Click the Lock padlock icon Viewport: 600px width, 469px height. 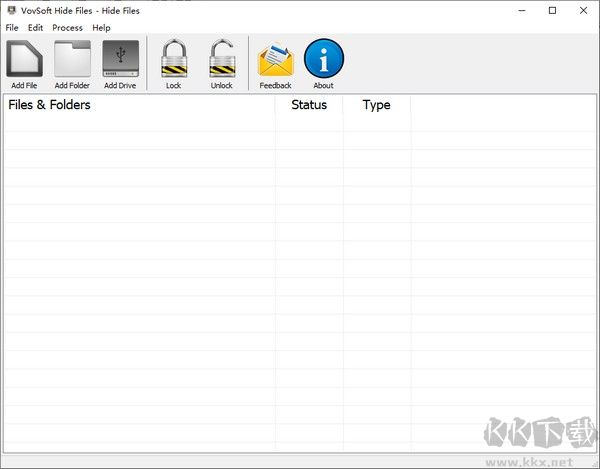click(174, 58)
